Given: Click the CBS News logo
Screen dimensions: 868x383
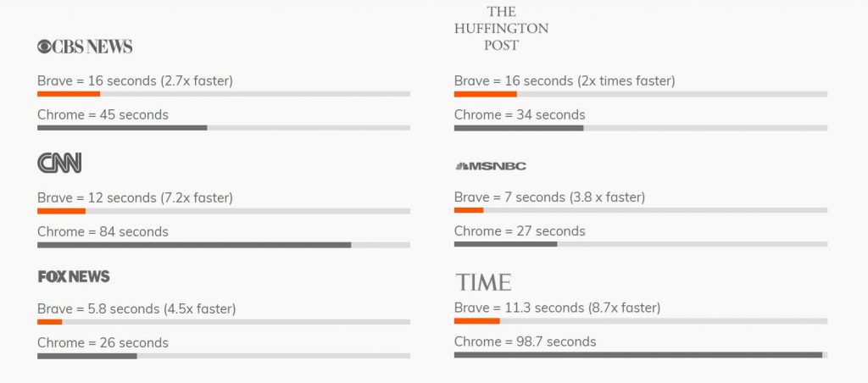Looking at the screenshot, I should [x=85, y=47].
